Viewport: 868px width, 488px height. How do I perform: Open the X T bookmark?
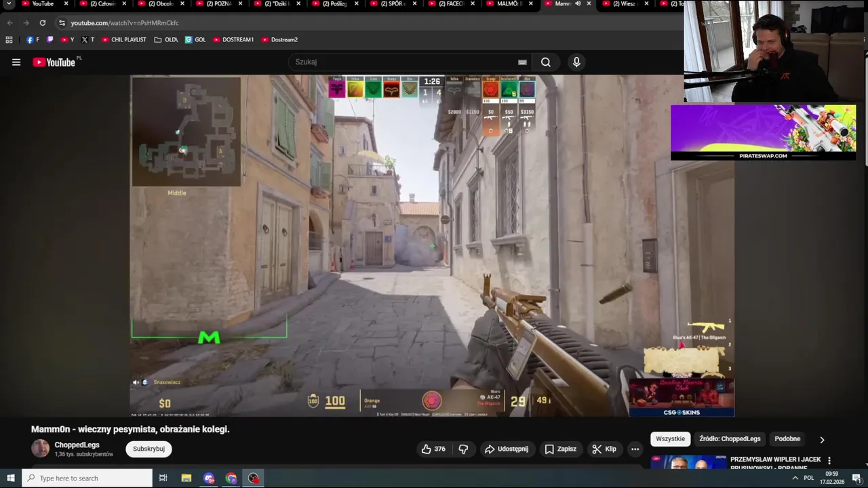pyautogui.click(x=88, y=40)
